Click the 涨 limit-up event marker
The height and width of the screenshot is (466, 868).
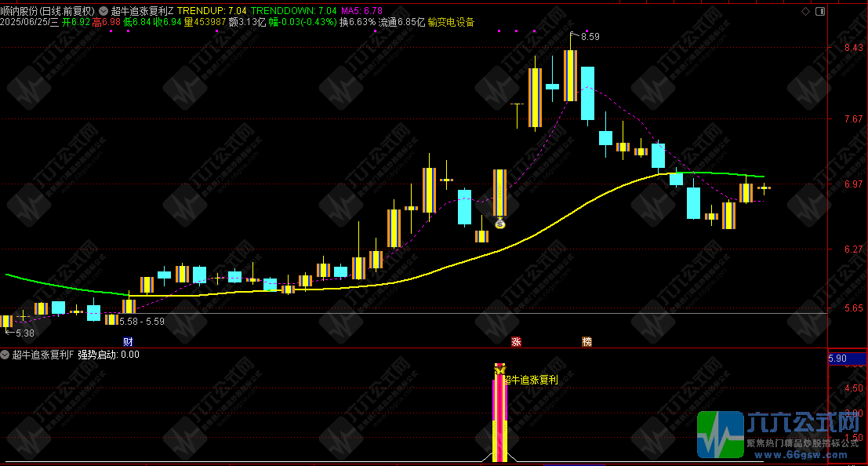tap(516, 341)
